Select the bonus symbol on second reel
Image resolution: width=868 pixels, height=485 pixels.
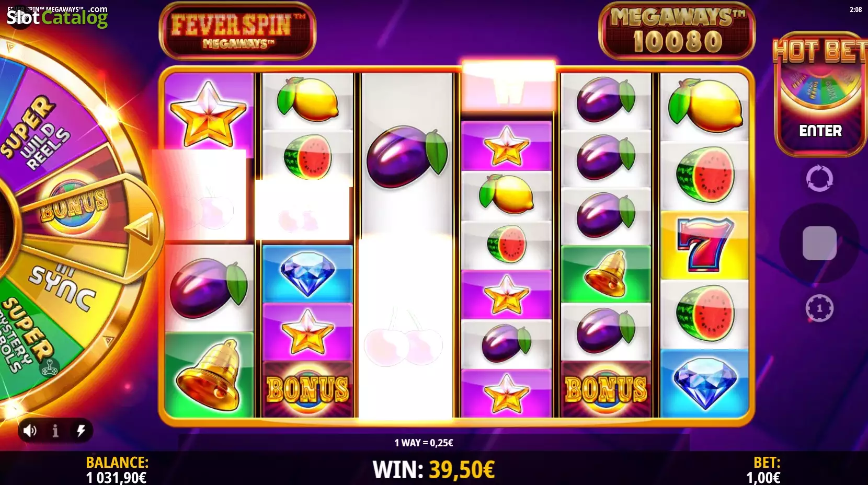coord(307,389)
